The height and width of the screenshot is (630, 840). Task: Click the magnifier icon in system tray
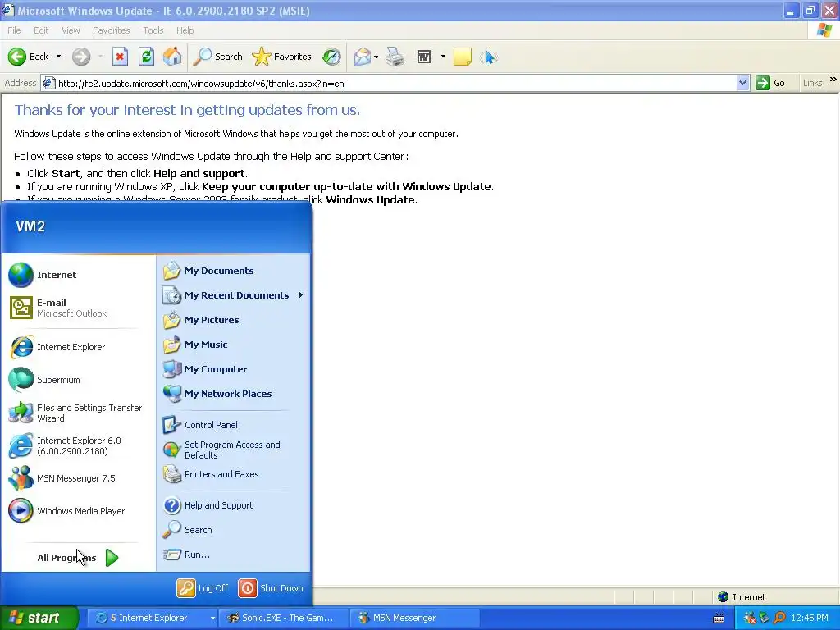point(779,619)
